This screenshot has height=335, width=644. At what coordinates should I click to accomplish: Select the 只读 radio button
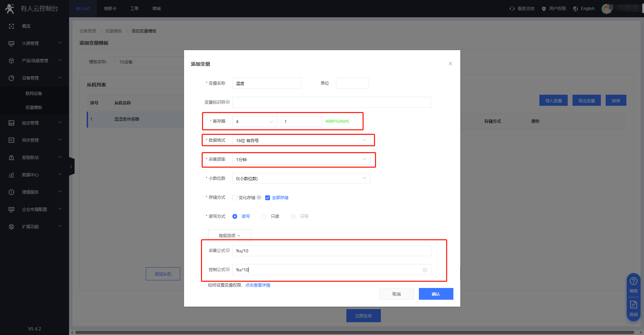tap(264, 216)
